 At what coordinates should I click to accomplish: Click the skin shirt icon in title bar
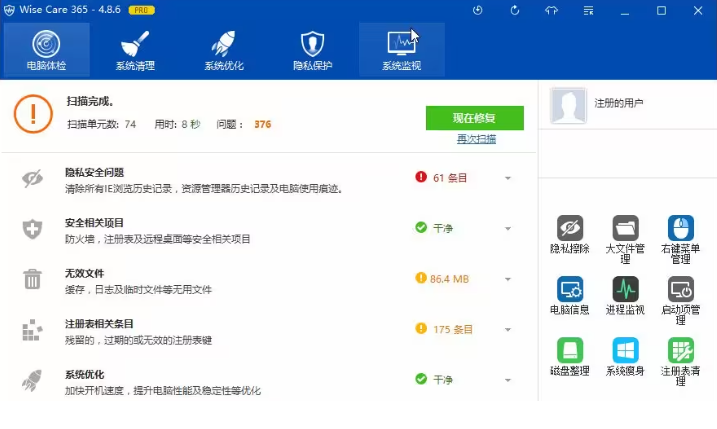coord(551,11)
